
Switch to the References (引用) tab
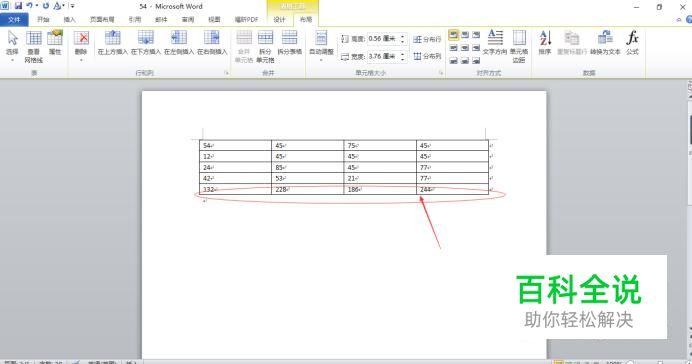pyautogui.click(x=135, y=19)
